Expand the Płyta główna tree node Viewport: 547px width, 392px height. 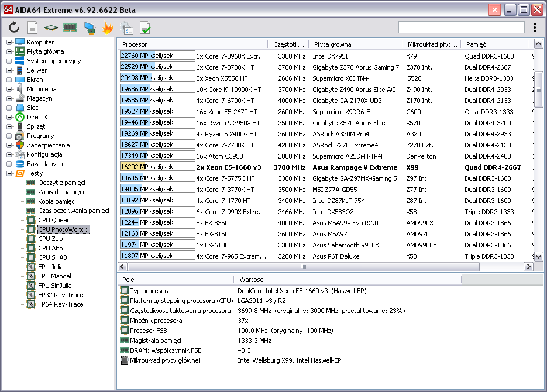[x=9, y=51]
